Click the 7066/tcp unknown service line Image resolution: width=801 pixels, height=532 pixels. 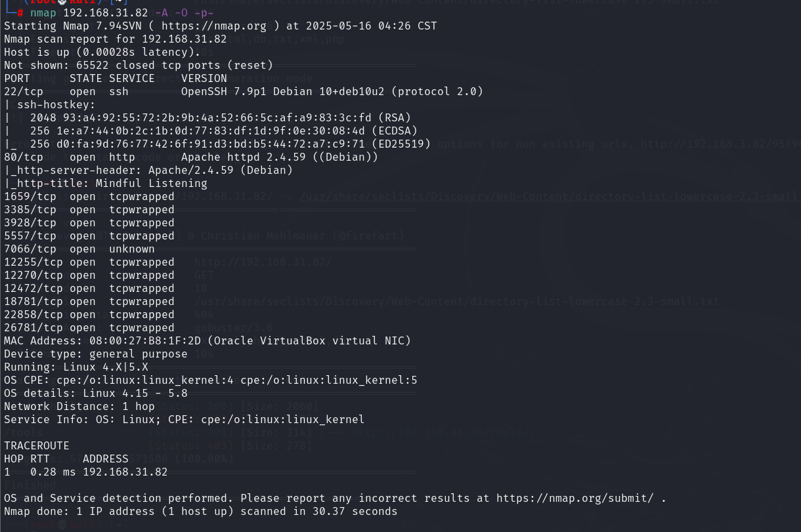pyautogui.click(x=79, y=249)
